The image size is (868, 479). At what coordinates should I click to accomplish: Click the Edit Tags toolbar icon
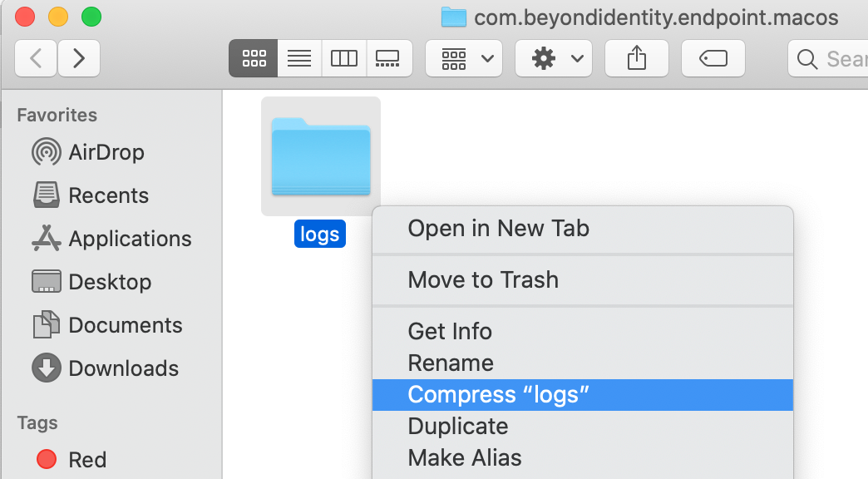click(x=713, y=57)
